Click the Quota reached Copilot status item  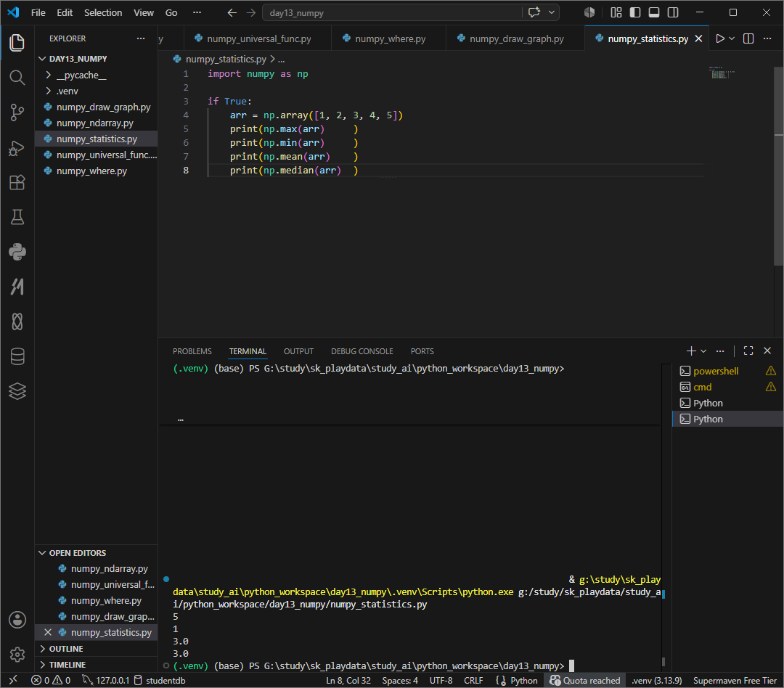585,681
